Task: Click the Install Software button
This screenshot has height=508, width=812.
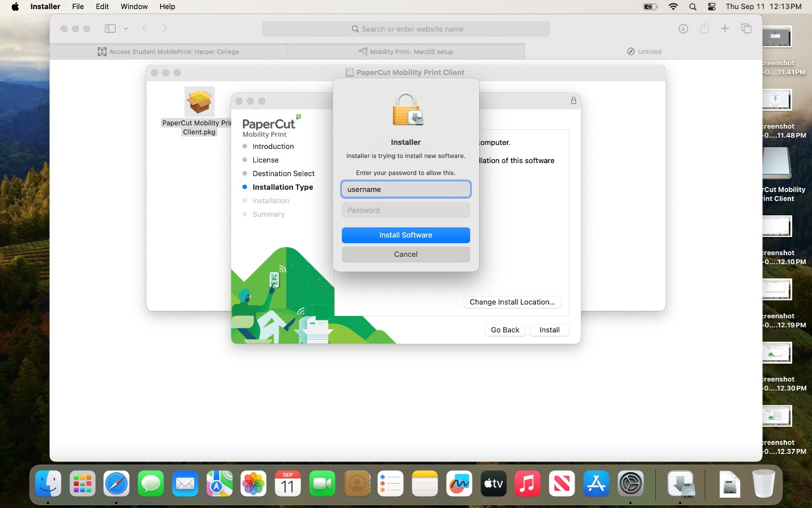Action: pos(405,235)
